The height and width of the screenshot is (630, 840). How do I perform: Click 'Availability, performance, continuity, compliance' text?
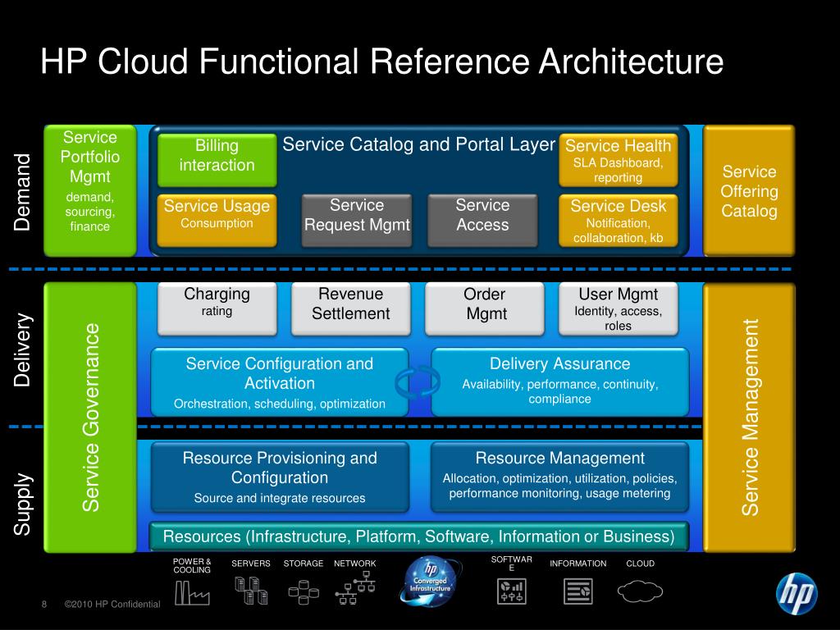[559, 391]
